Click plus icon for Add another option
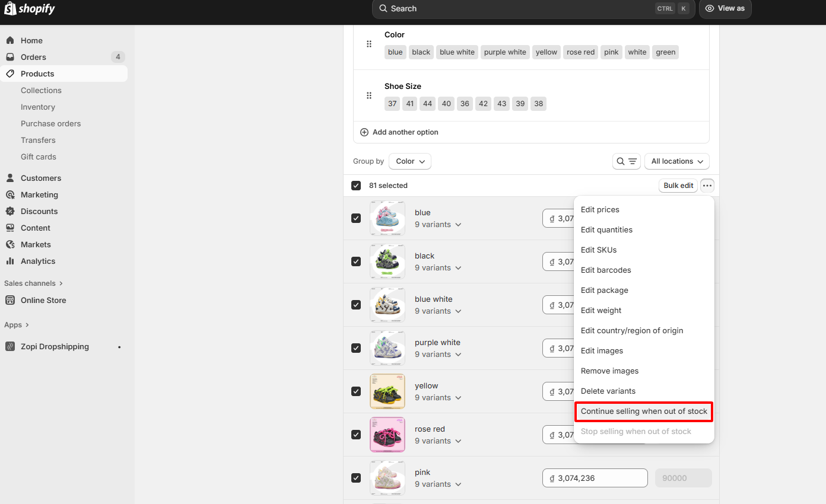The width and height of the screenshot is (826, 504). pos(364,132)
